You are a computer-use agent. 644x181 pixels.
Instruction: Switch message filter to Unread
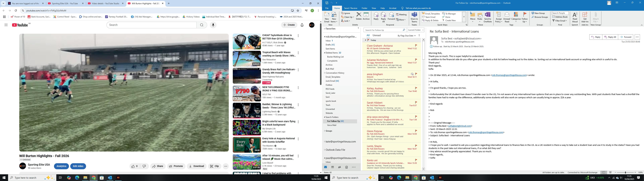pyautogui.click(x=377, y=36)
